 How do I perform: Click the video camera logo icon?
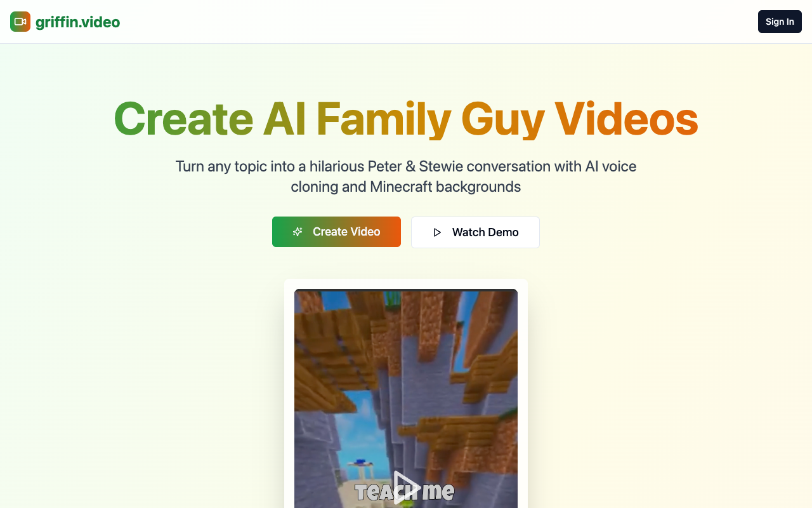20,22
